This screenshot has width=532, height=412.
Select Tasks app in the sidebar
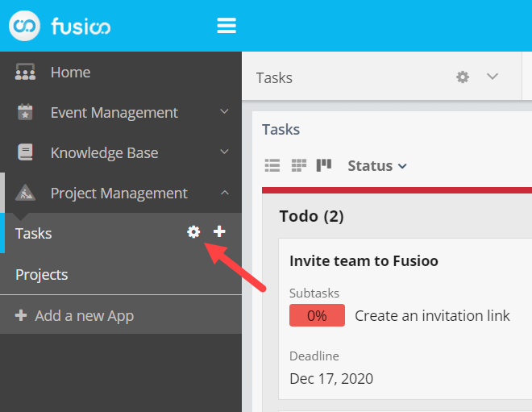point(34,233)
